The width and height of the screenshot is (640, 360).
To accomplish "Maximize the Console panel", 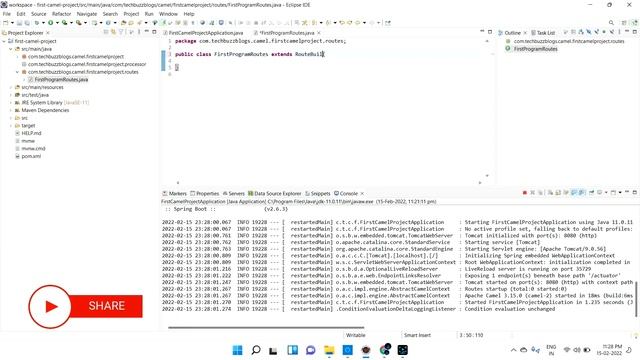I will (x=635, y=192).
